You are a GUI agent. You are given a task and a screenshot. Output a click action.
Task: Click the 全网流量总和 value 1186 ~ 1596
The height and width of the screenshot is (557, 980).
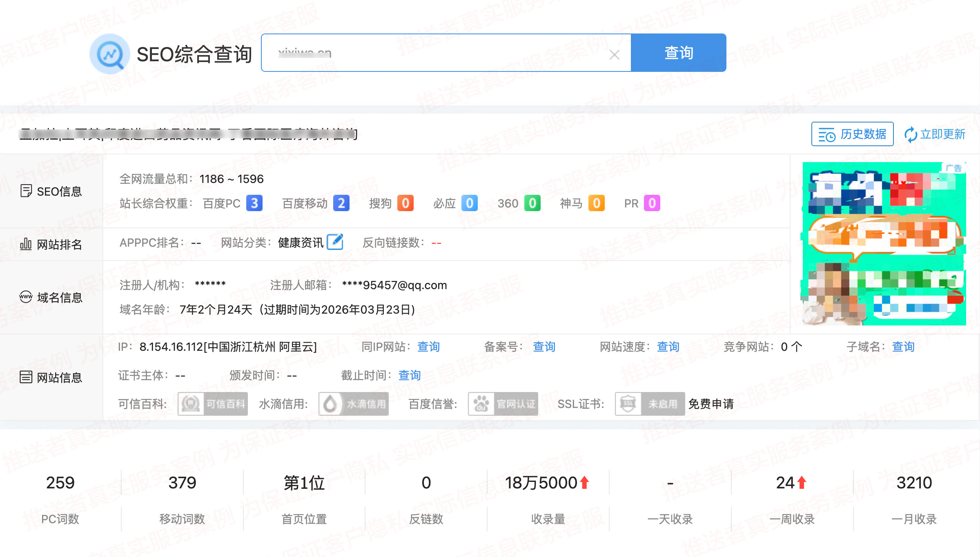(232, 179)
